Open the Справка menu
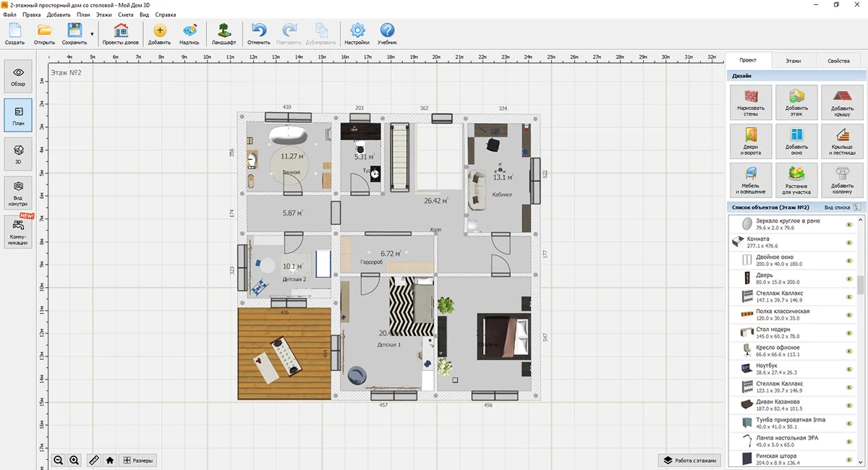Image resolution: width=868 pixels, height=470 pixels. (x=166, y=14)
